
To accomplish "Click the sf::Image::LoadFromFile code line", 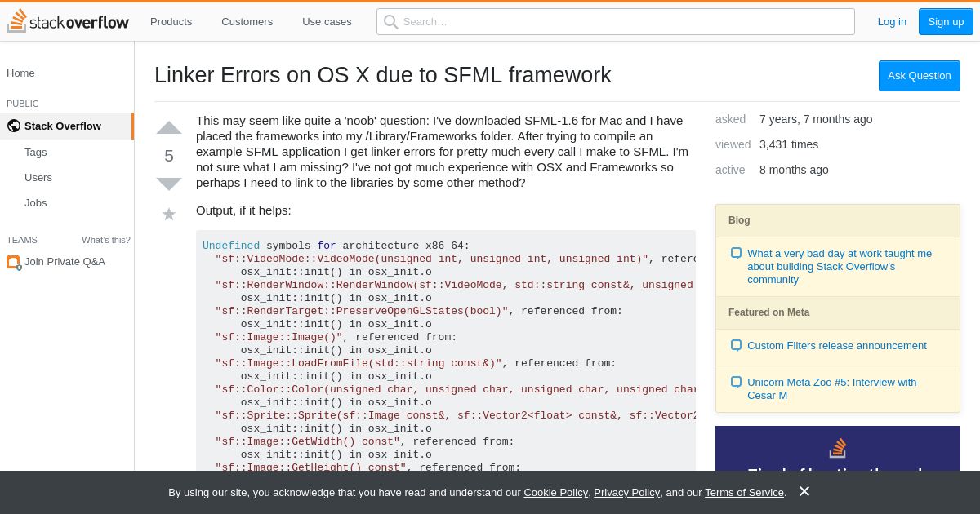I will coord(416,363).
